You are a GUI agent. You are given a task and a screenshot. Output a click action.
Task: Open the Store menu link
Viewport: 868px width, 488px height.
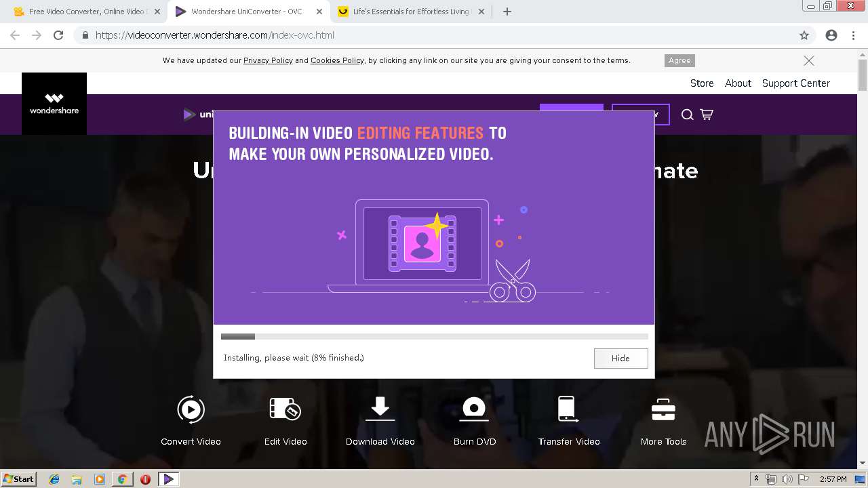pos(702,83)
